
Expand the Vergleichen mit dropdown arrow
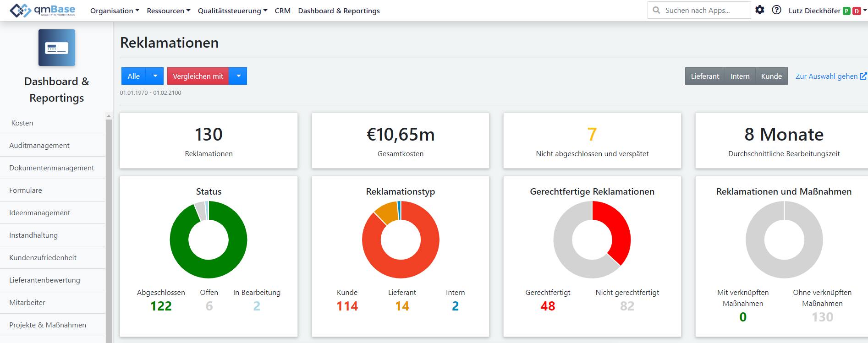238,76
